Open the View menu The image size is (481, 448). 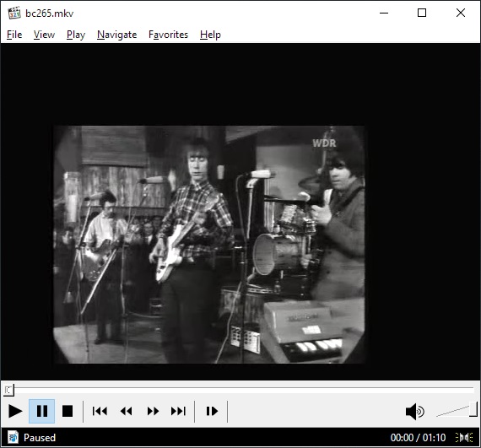coord(44,35)
